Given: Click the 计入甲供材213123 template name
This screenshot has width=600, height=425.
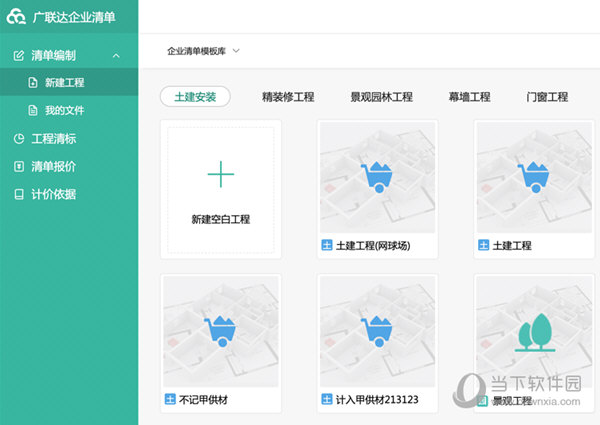Looking at the screenshot, I should 377,399.
